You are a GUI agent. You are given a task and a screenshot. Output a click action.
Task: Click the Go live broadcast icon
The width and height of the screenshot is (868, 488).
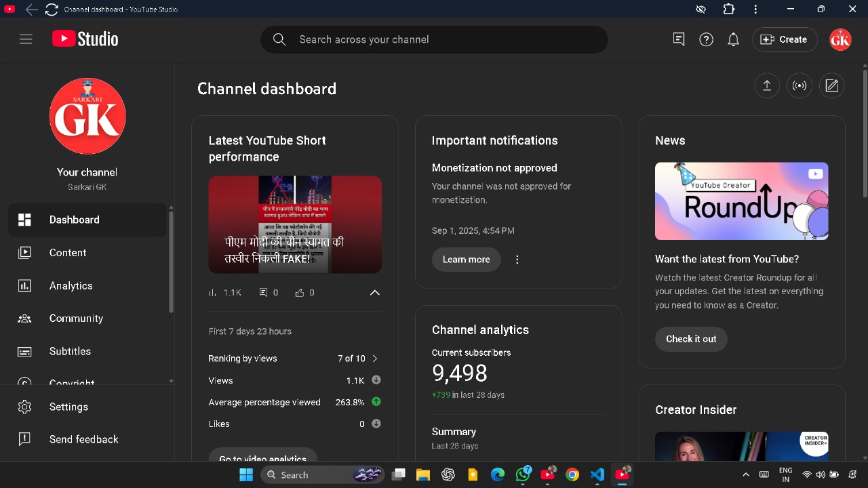(x=800, y=85)
